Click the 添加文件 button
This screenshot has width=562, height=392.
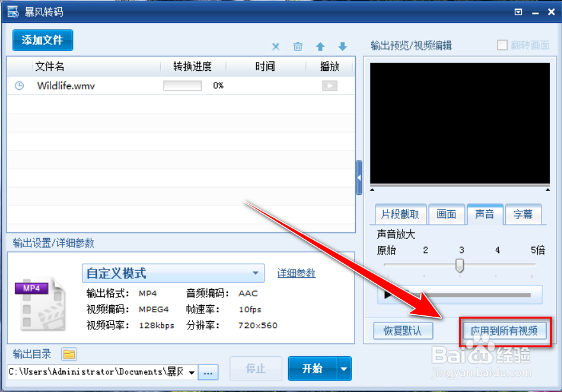point(42,40)
